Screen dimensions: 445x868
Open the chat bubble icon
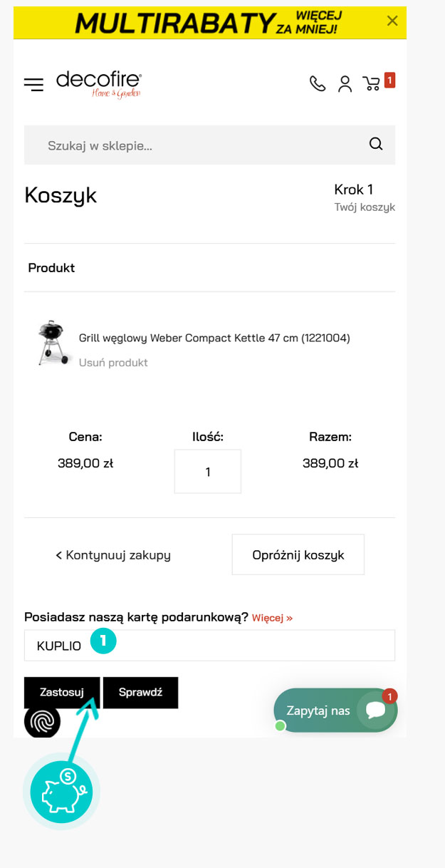point(375,711)
